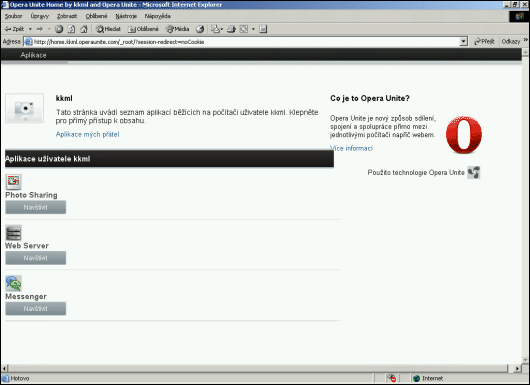Click the Odkazy links toolbar label

point(511,42)
